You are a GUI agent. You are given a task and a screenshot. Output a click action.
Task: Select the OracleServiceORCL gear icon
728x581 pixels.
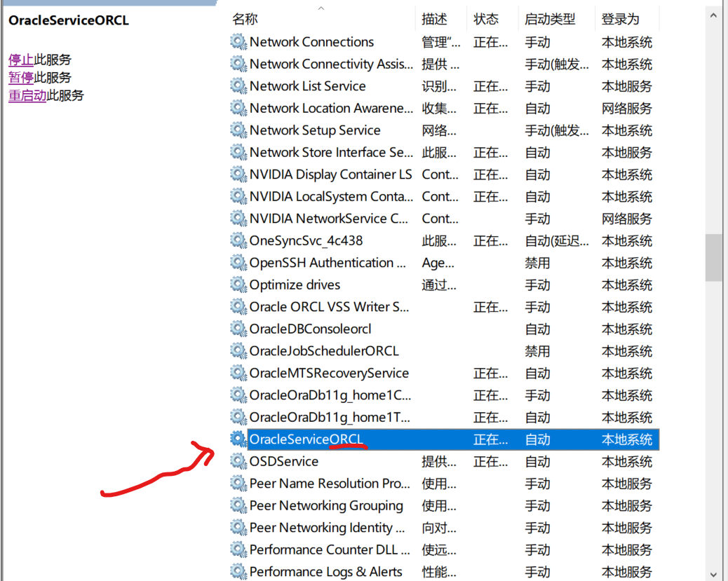[238, 439]
